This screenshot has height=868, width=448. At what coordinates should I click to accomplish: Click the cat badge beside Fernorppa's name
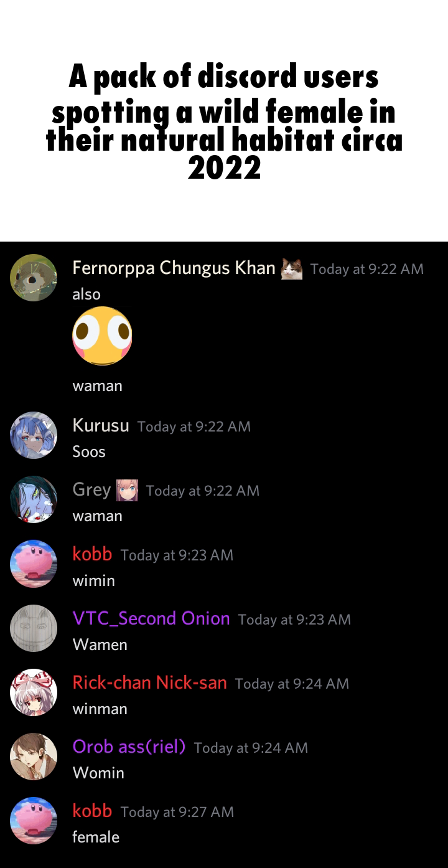pyautogui.click(x=292, y=269)
